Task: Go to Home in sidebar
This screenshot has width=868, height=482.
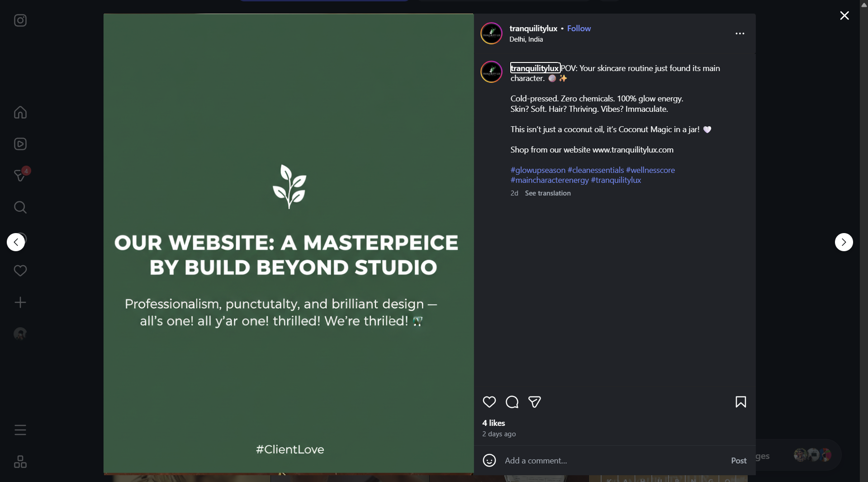Action: pos(20,112)
